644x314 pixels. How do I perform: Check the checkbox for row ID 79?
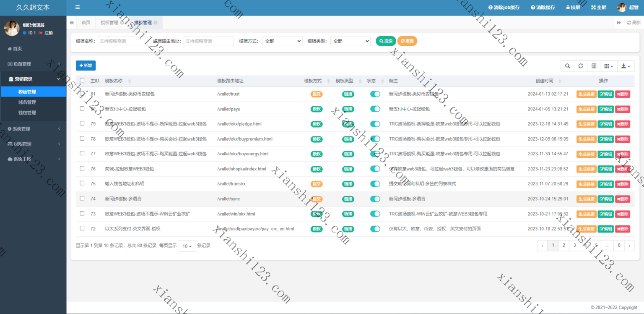click(82, 123)
